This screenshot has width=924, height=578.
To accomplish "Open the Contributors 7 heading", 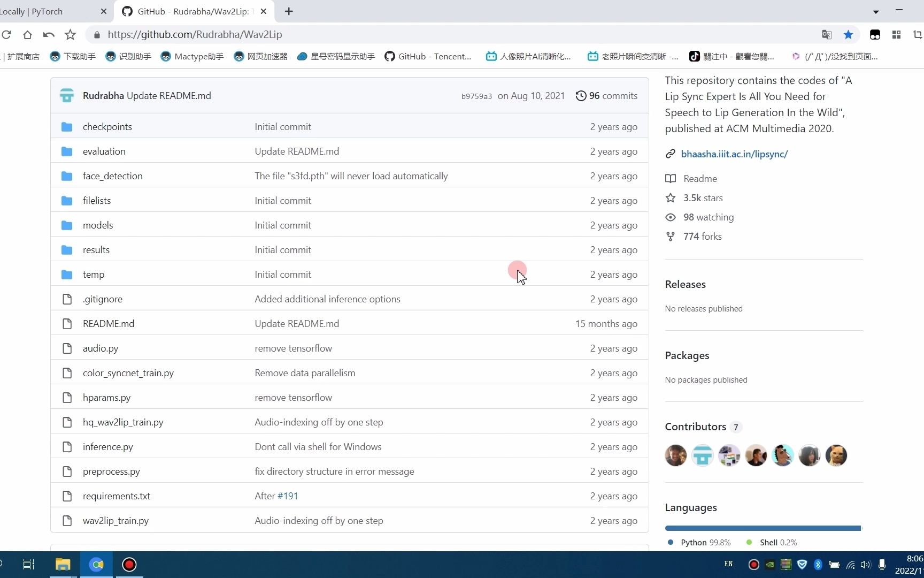I will coord(703,427).
